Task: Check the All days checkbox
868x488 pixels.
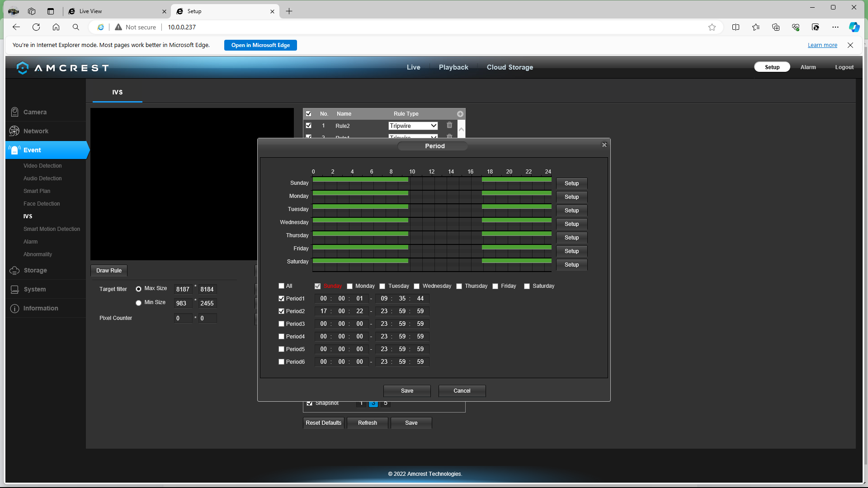Action: 281,286
